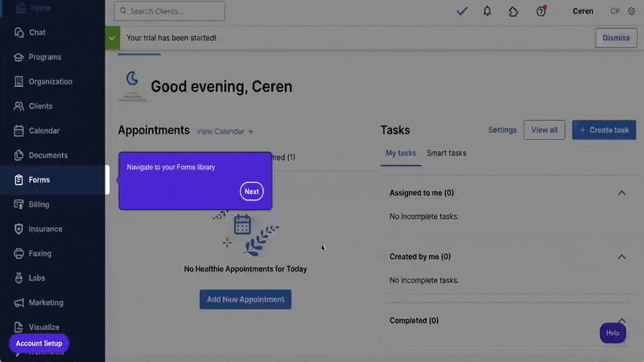Open the Organization building icon

(19, 82)
